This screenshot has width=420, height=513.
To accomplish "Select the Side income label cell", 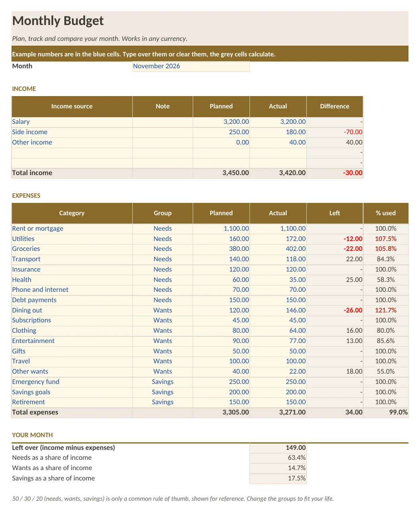I will pyautogui.click(x=72, y=132).
